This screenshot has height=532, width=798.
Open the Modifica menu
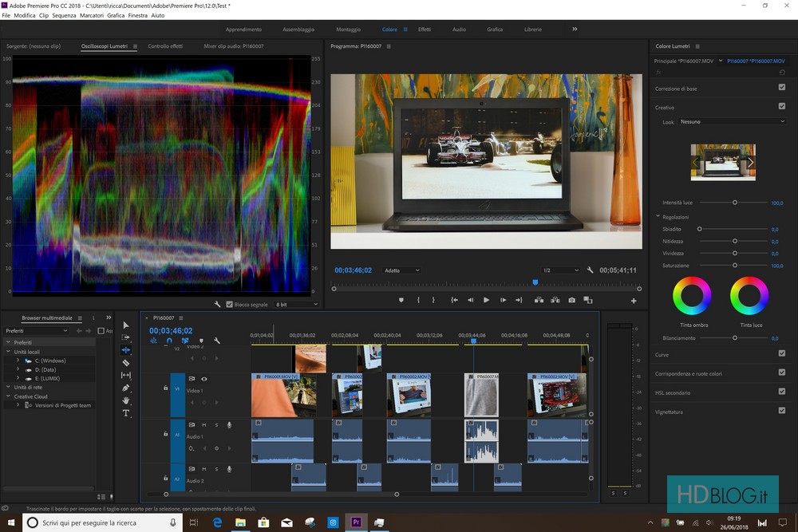[25, 15]
